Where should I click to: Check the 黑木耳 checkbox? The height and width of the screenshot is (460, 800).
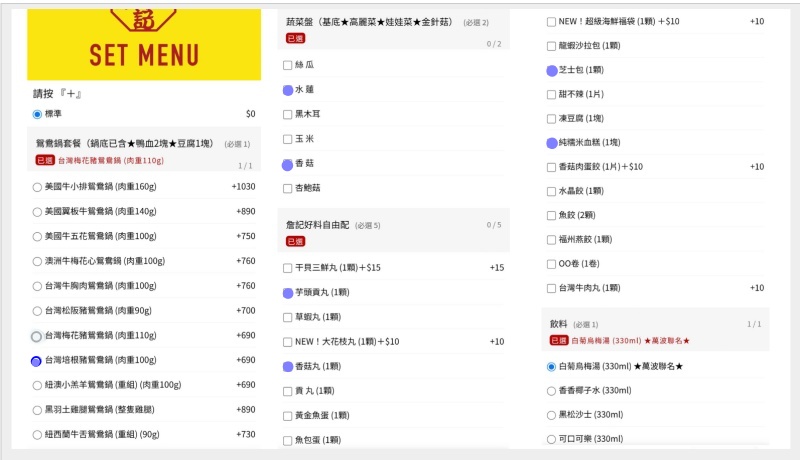pos(287,115)
